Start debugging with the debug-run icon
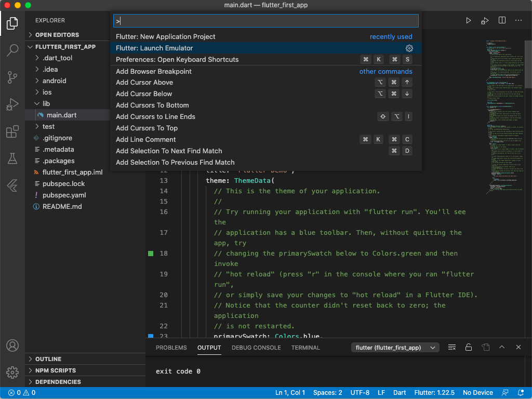The height and width of the screenshot is (399, 532). click(485, 21)
